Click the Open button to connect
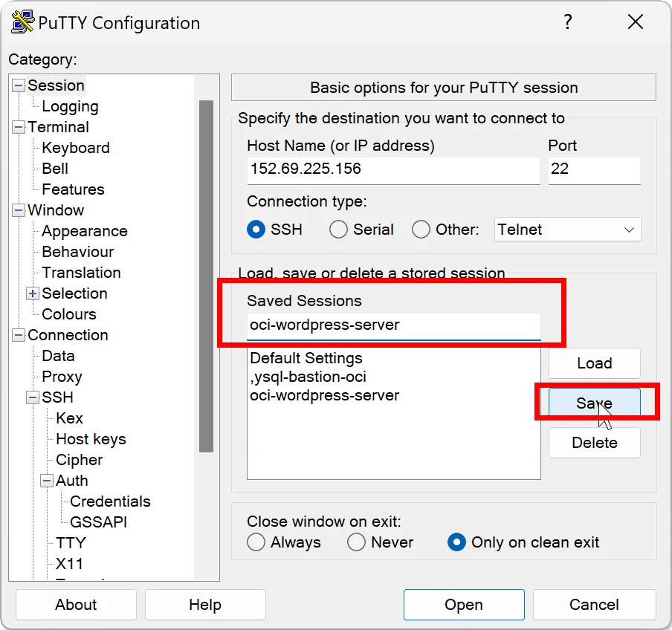 (x=464, y=605)
